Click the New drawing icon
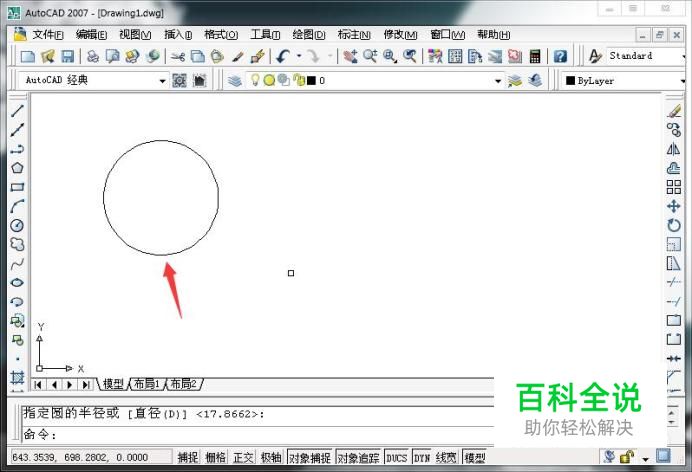This screenshot has height=472, width=692. click(28, 56)
